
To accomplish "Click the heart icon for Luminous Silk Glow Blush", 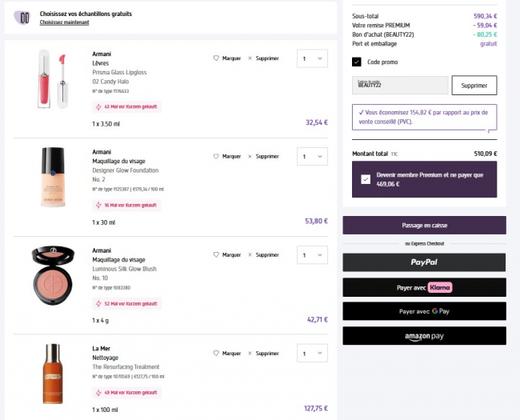I will point(216,254).
